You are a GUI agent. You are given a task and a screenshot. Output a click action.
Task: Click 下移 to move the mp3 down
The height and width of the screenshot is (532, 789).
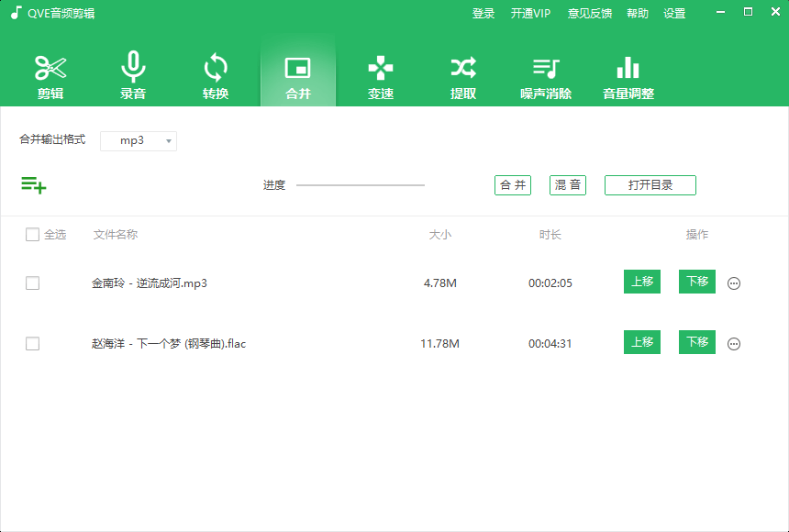click(696, 282)
